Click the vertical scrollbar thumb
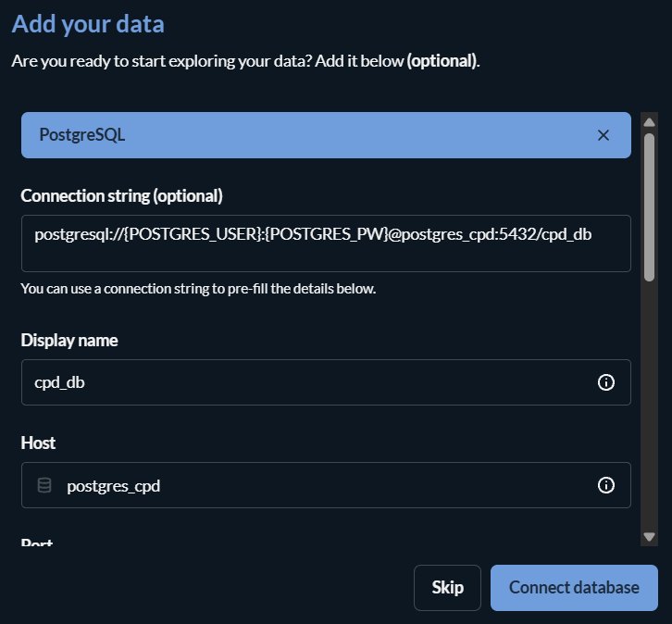This screenshot has height=624, width=672. pyautogui.click(x=649, y=204)
